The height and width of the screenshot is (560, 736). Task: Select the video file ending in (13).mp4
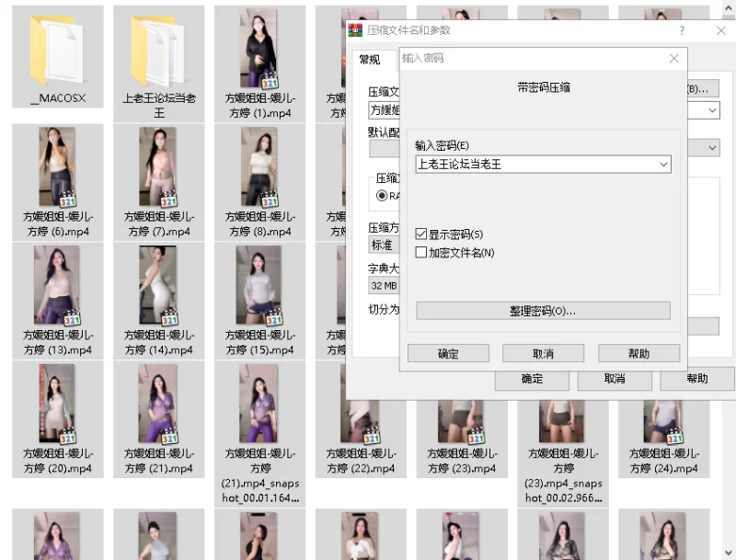[57, 285]
